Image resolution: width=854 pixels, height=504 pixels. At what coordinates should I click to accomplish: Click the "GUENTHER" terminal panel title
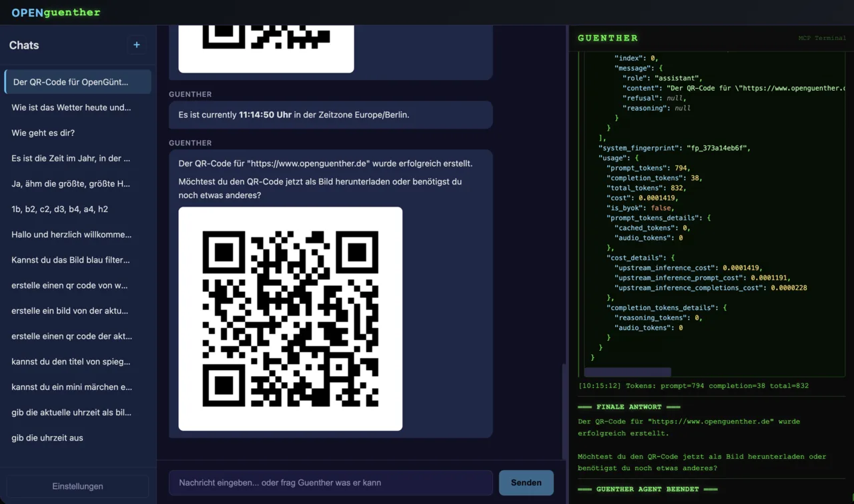coord(608,38)
